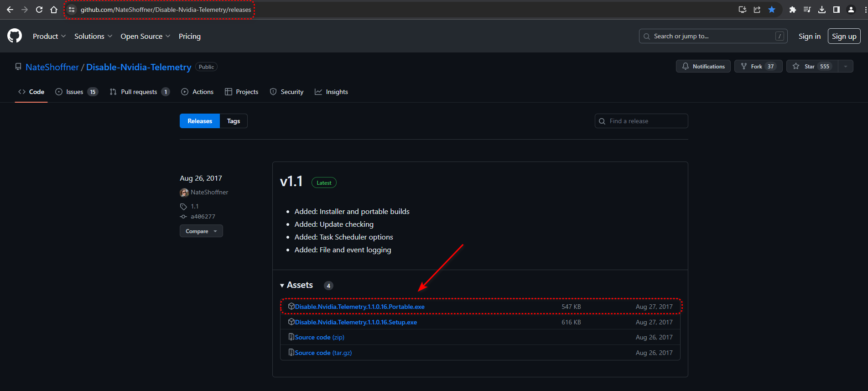This screenshot has width=868, height=391.
Task: Select the Releases button
Action: [200, 121]
